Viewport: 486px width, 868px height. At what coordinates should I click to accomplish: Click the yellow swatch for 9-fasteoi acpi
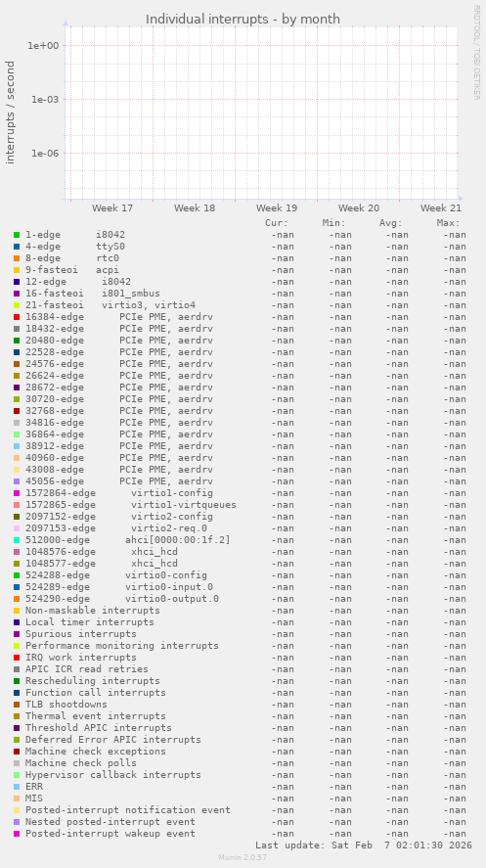click(17, 270)
